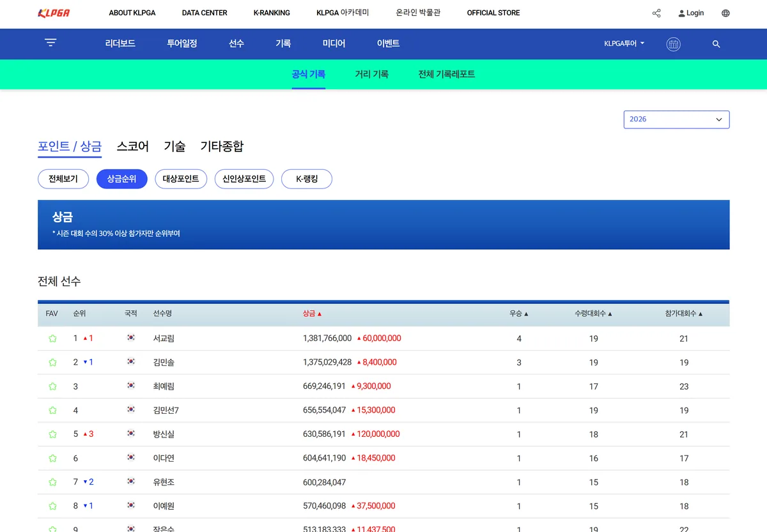This screenshot has width=767, height=532.
Task: Click the K-랭킹 filter button
Action: coord(307,179)
